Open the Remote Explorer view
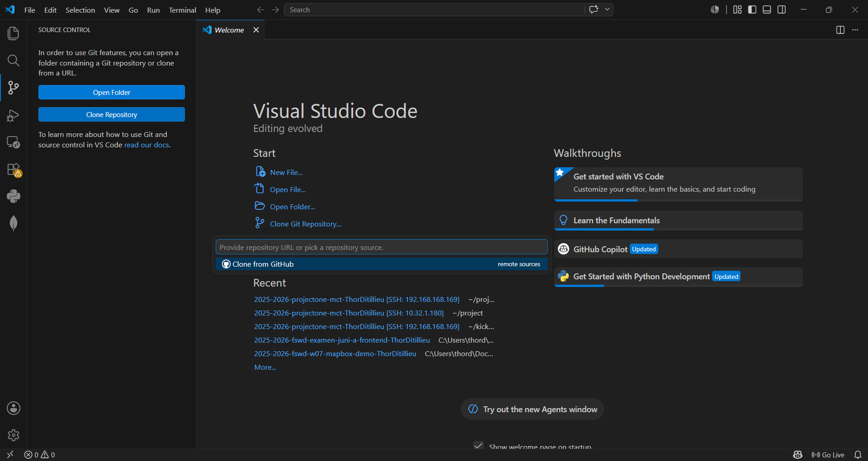868x461 pixels. 13,142
